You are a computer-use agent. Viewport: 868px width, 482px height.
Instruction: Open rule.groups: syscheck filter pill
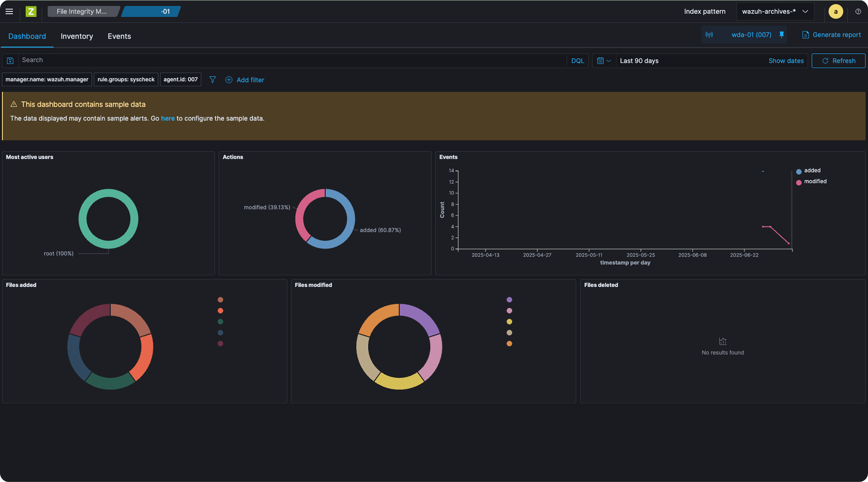pyautogui.click(x=126, y=80)
